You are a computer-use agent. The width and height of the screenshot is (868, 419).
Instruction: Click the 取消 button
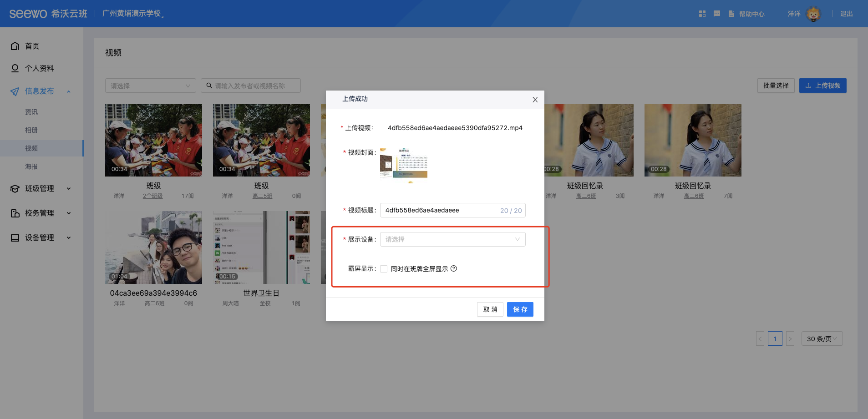[x=490, y=309]
